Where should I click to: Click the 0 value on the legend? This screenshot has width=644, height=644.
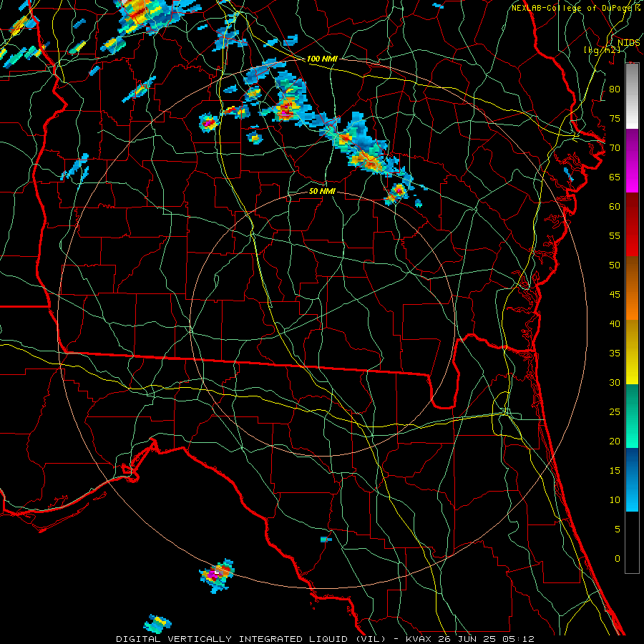click(618, 559)
